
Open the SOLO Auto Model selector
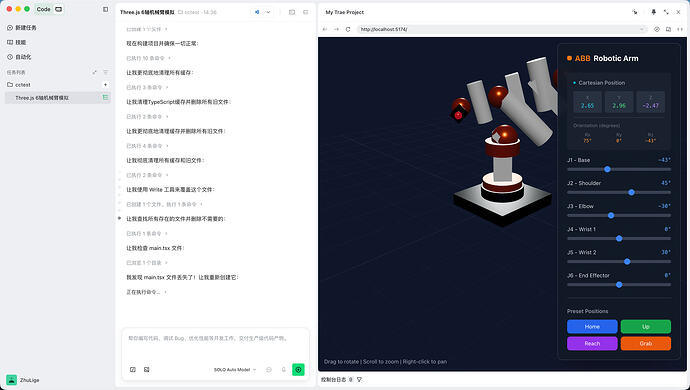point(235,370)
